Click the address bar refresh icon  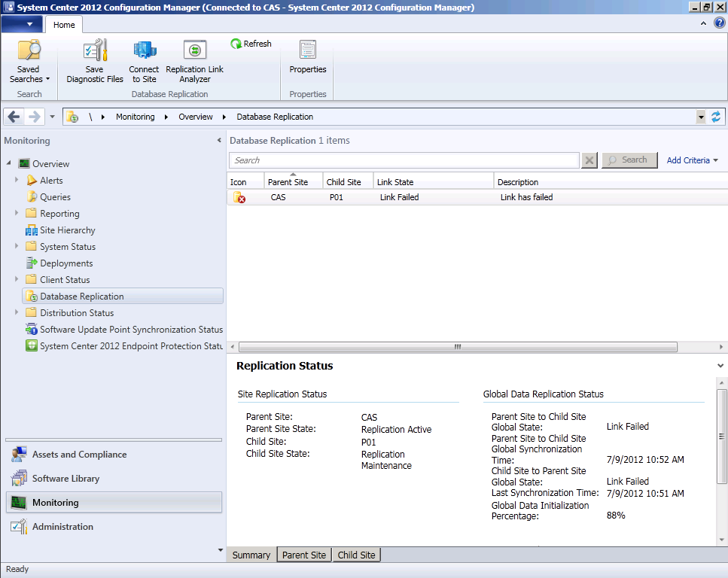pos(716,117)
